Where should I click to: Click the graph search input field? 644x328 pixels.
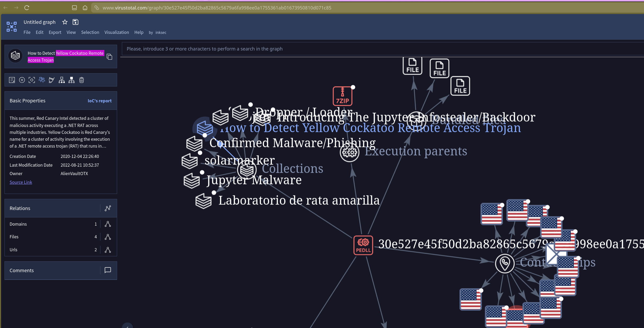click(x=318, y=49)
